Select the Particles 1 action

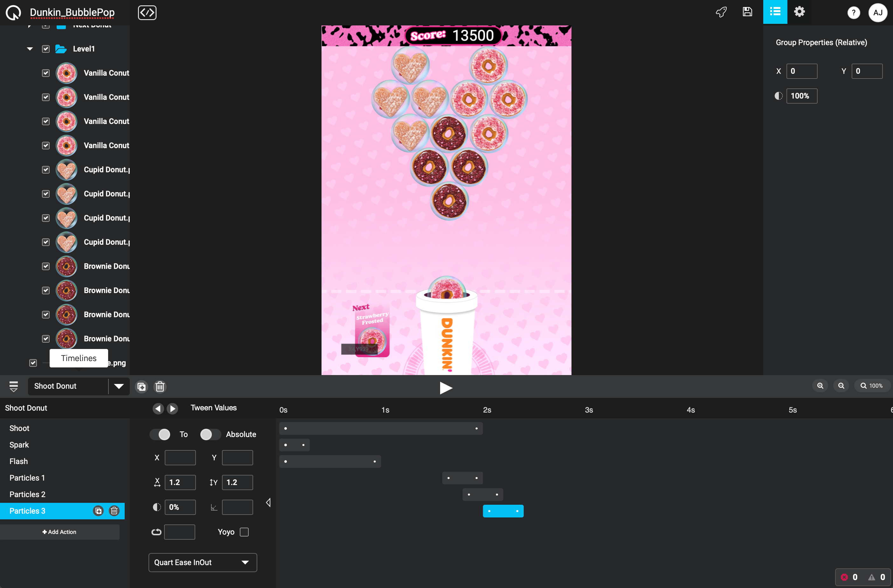click(x=27, y=478)
